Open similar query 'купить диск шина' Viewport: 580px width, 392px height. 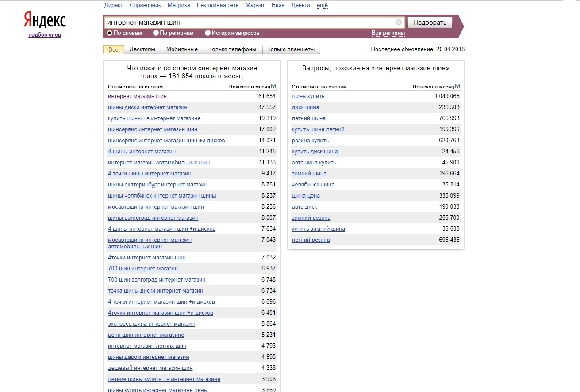315,152
